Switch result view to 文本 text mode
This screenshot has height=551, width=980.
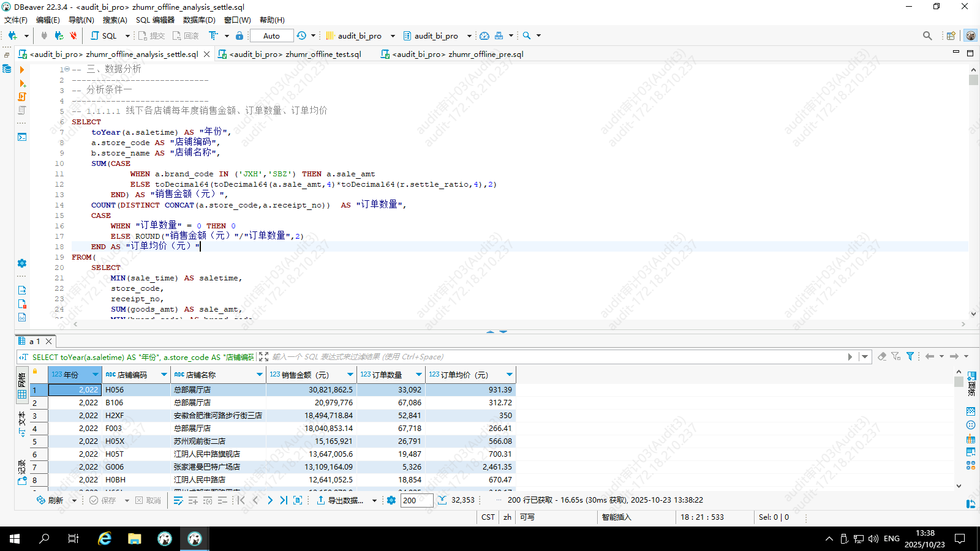[22, 422]
